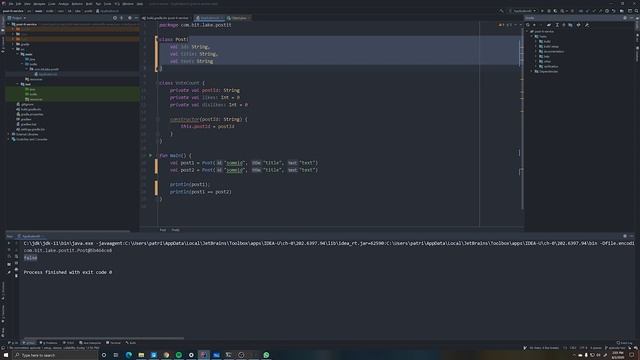Viewport: 640px width, 360px height.
Task: Toggle scroll to end in the Run console
Action: [16, 263]
